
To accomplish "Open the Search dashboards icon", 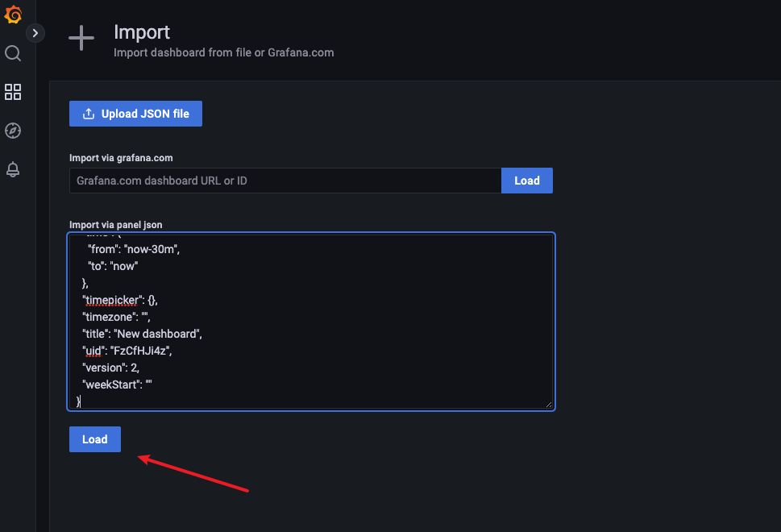I will click(13, 53).
